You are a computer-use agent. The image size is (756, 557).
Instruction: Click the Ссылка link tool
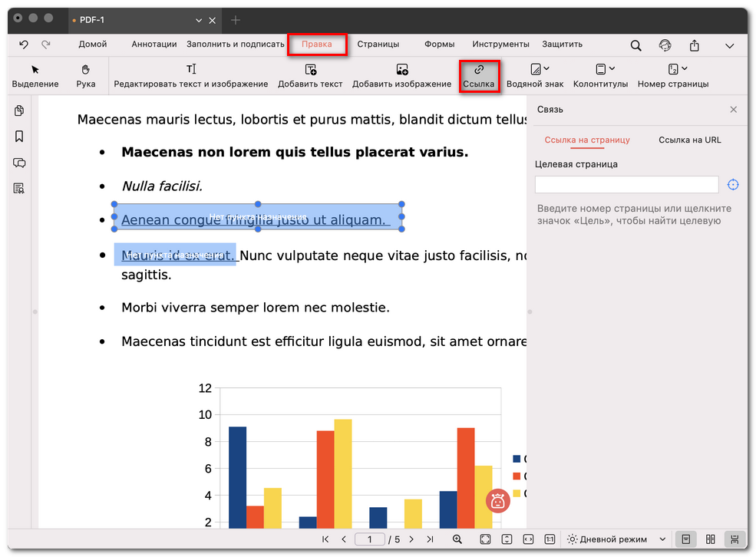(x=479, y=76)
